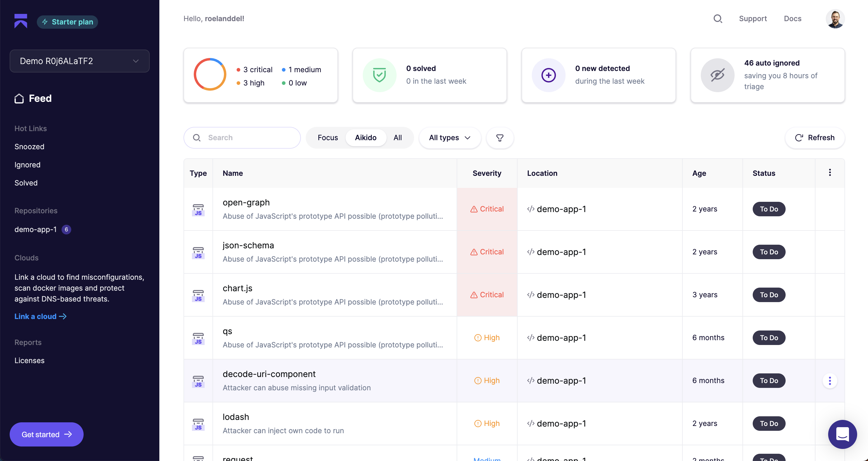
Task: Switch the view toggle to Focus
Action: coord(327,137)
